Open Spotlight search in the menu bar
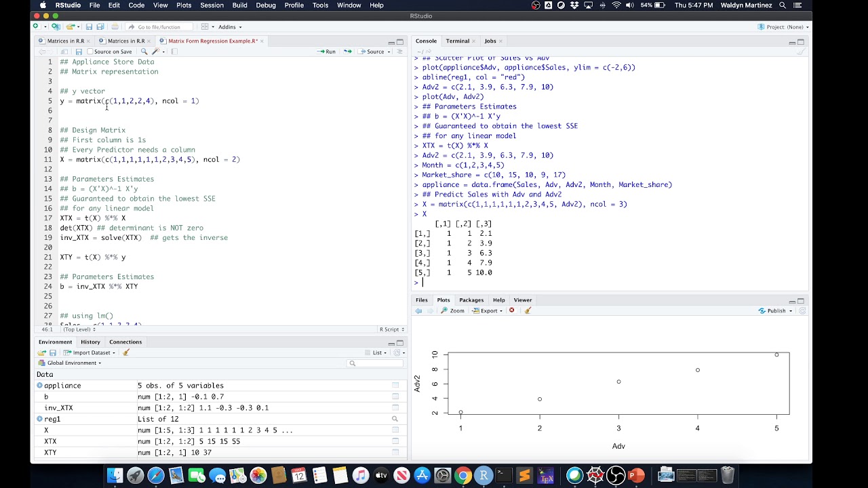The height and width of the screenshot is (488, 868). tap(783, 5)
